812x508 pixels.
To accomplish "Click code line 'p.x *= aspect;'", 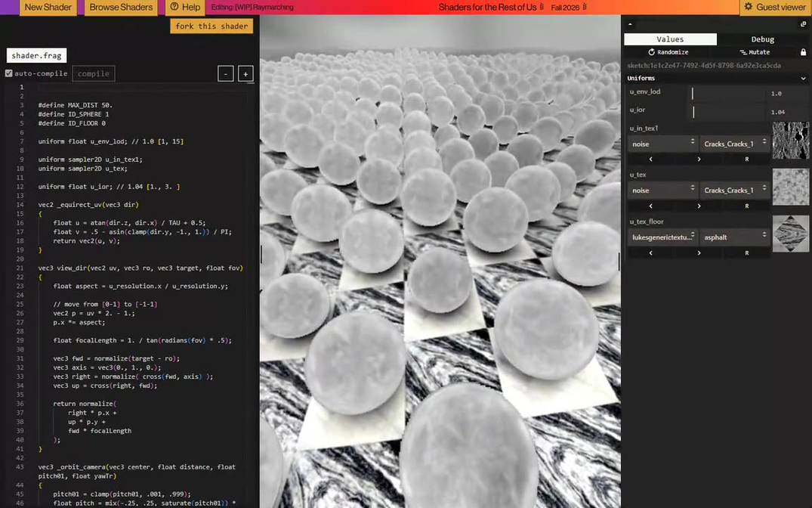I will pyautogui.click(x=79, y=322).
